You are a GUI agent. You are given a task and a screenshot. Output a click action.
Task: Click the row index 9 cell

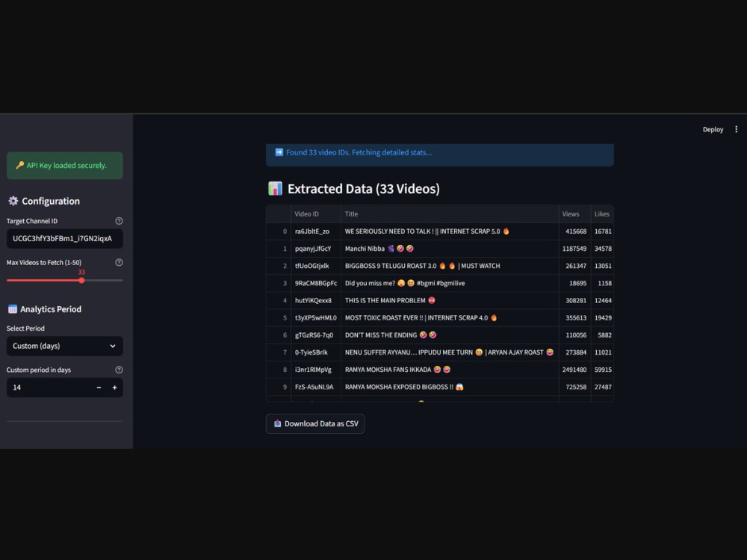point(279,387)
